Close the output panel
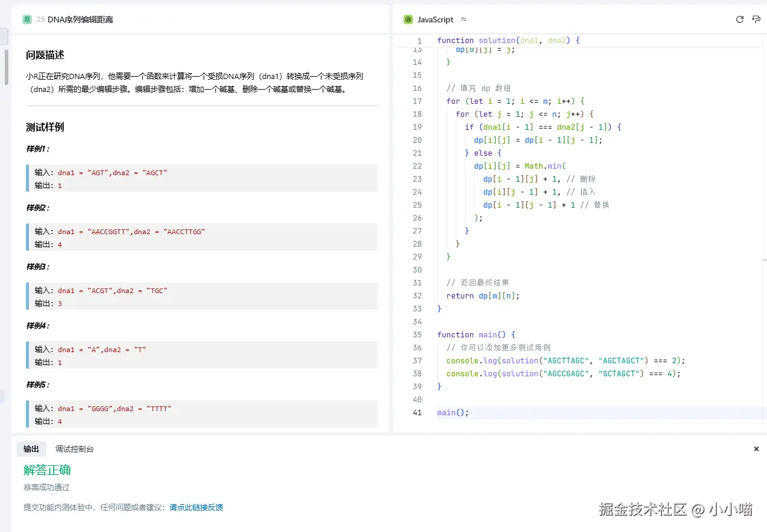 click(756, 449)
